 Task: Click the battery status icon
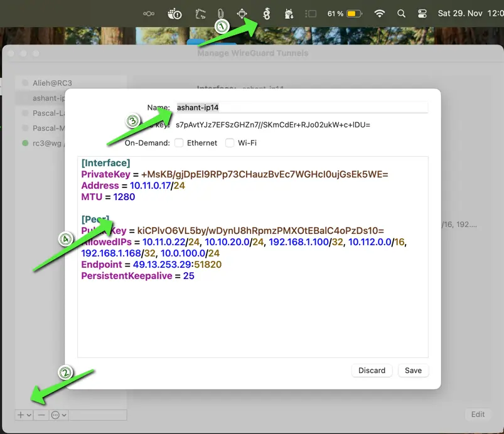pos(354,13)
